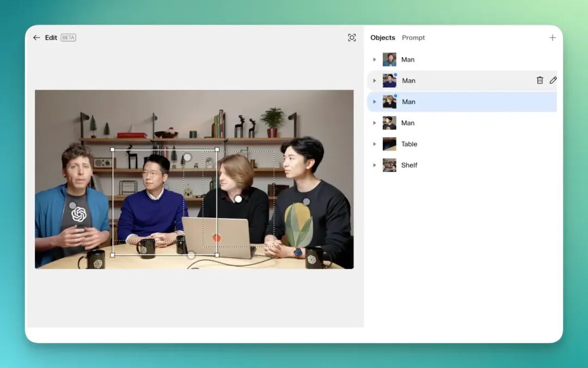
Task: Select the object dot on the blue hoodie
Action: (72, 205)
